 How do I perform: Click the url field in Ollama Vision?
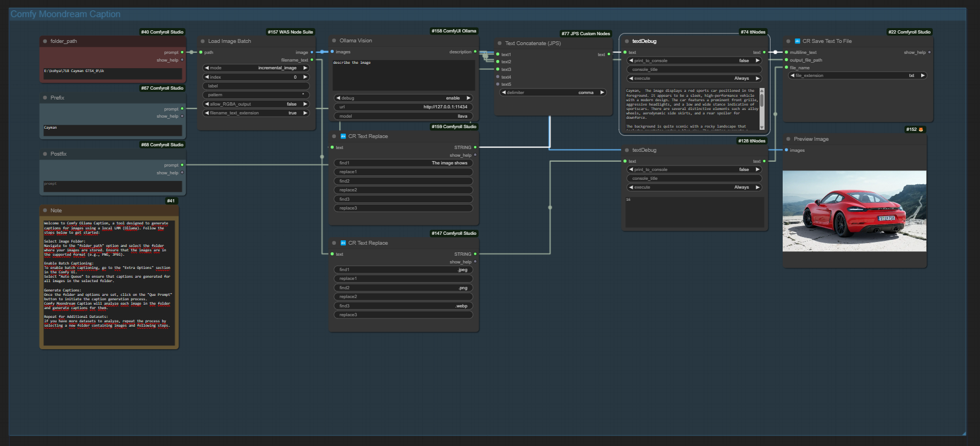[403, 107]
